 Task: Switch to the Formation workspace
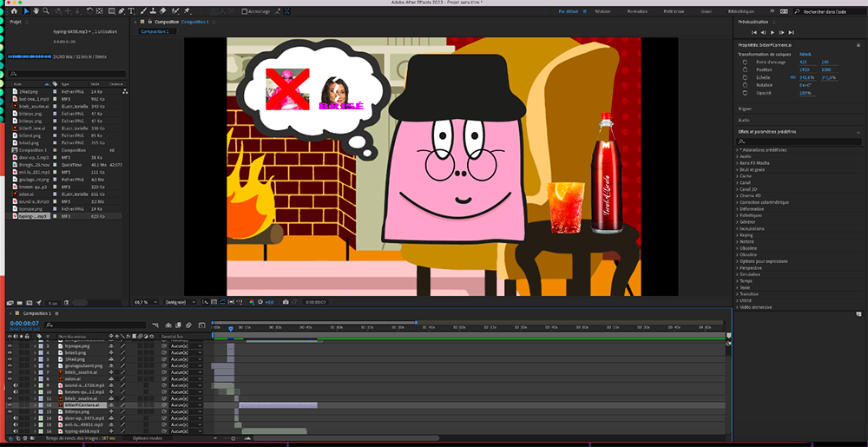point(637,11)
